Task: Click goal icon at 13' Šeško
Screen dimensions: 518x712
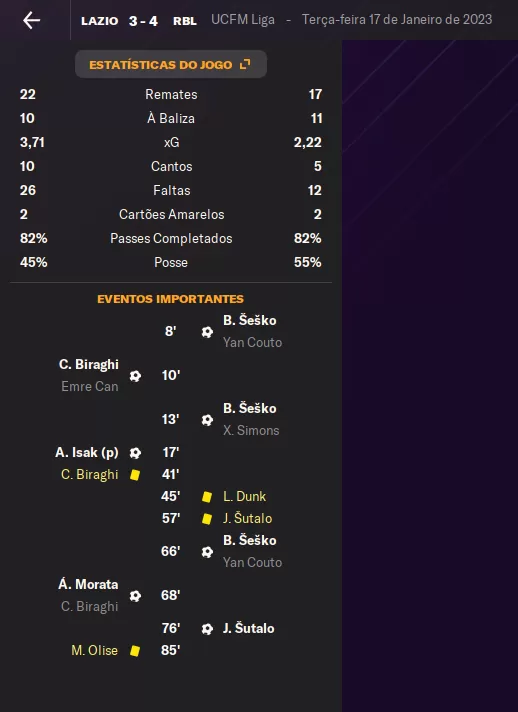Action: [x=207, y=420]
